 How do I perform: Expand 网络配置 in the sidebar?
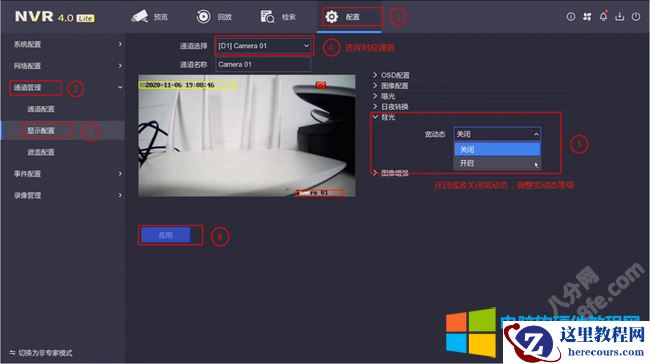62,66
